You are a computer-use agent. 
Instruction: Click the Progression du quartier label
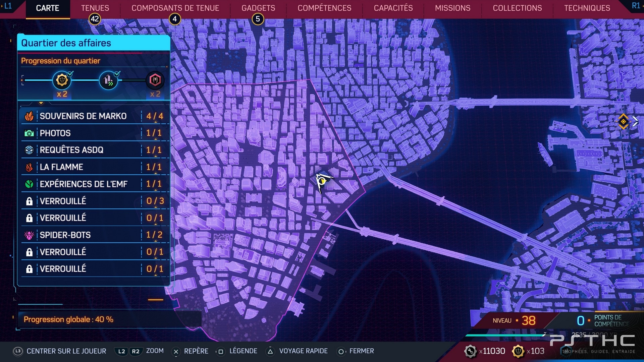(x=61, y=61)
